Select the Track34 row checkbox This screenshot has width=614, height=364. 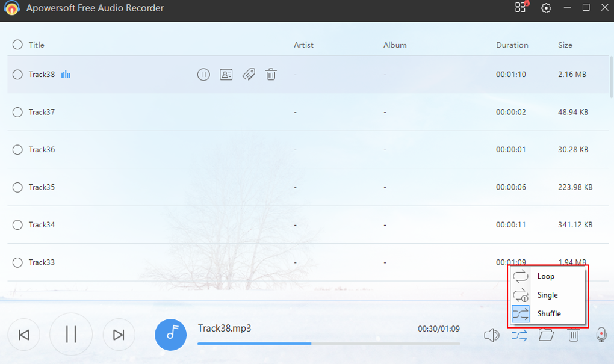tap(17, 224)
